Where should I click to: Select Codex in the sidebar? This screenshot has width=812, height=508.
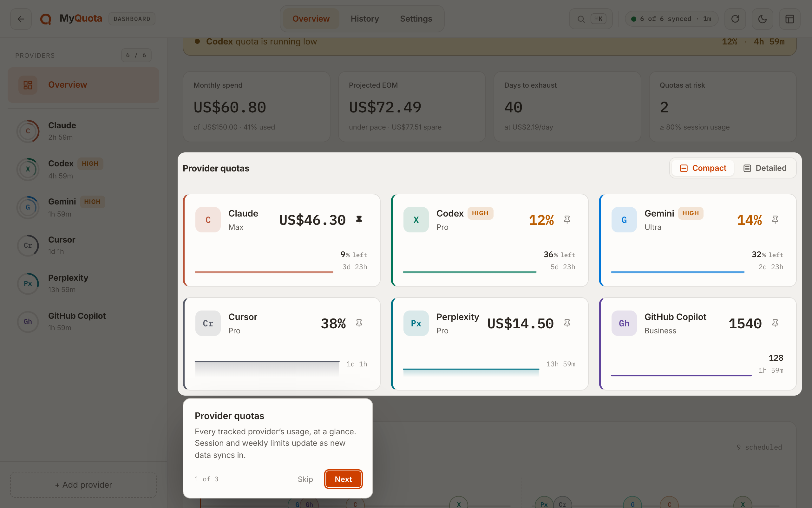click(x=83, y=169)
